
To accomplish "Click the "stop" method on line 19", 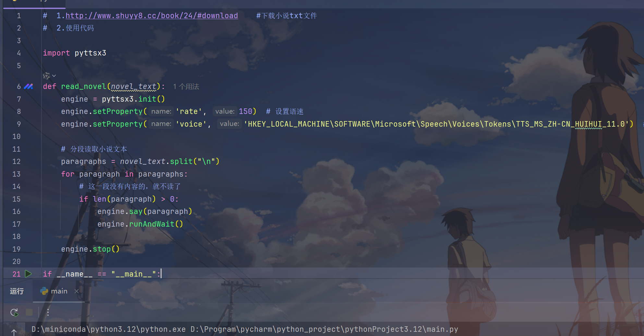I will pos(102,249).
